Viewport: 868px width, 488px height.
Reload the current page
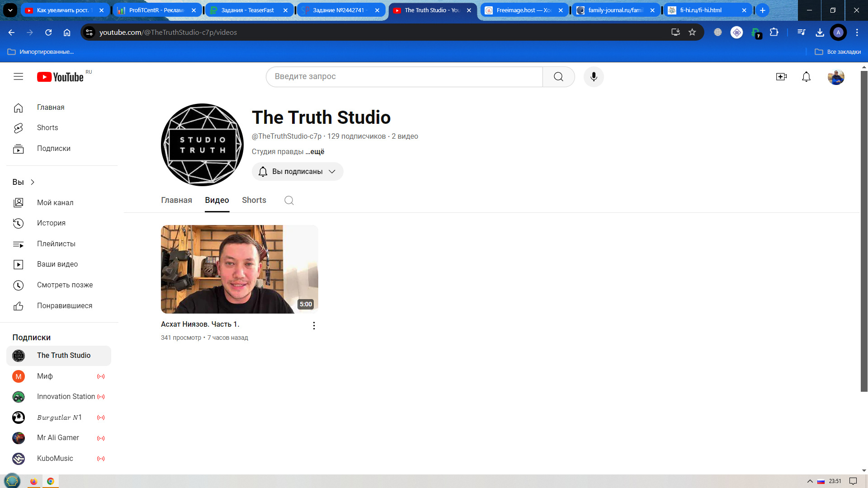tap(48, 33)
